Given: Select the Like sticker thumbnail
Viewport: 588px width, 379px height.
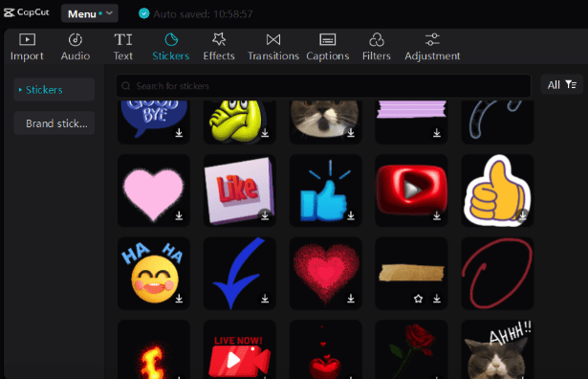Looking at the screenshot, I should point(240,190).
